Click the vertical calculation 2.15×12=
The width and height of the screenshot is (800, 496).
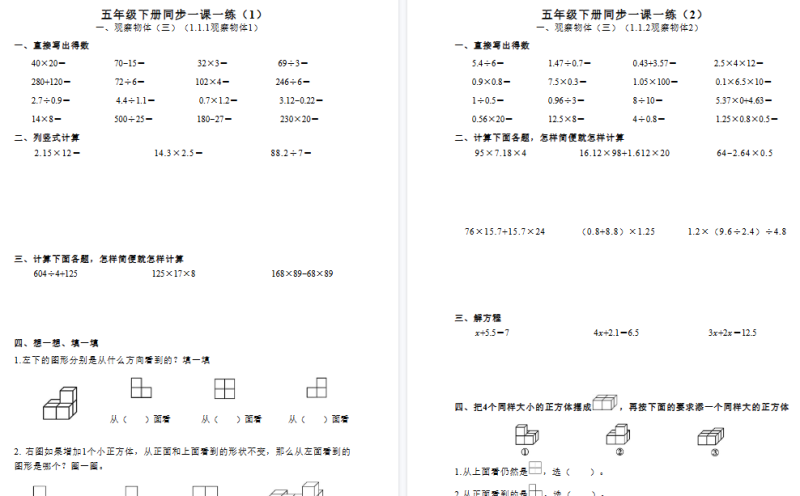coord(57,153)
